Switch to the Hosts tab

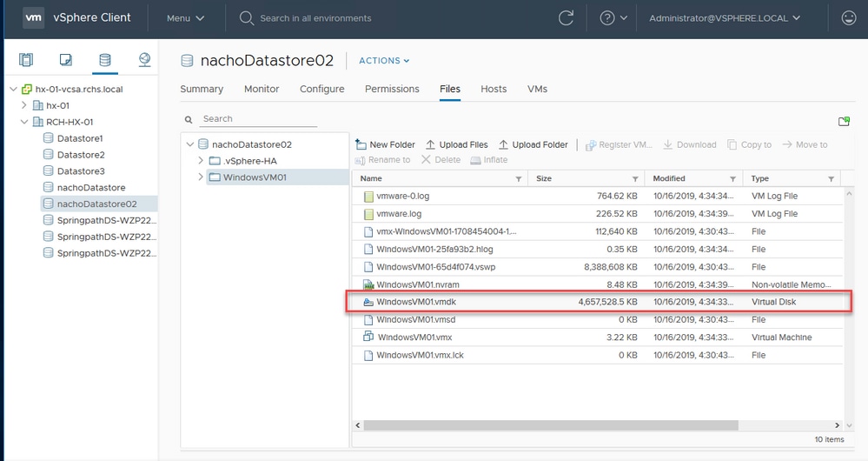point(494,89)
